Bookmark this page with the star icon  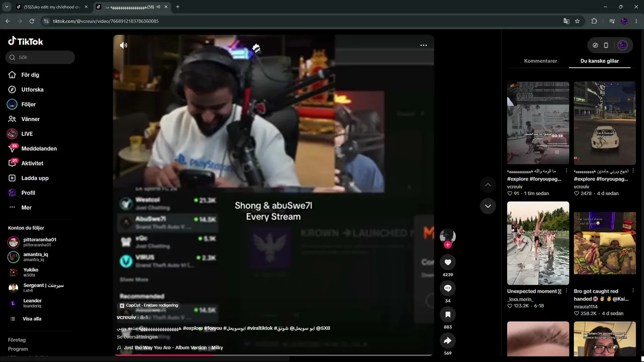[577, 21]
